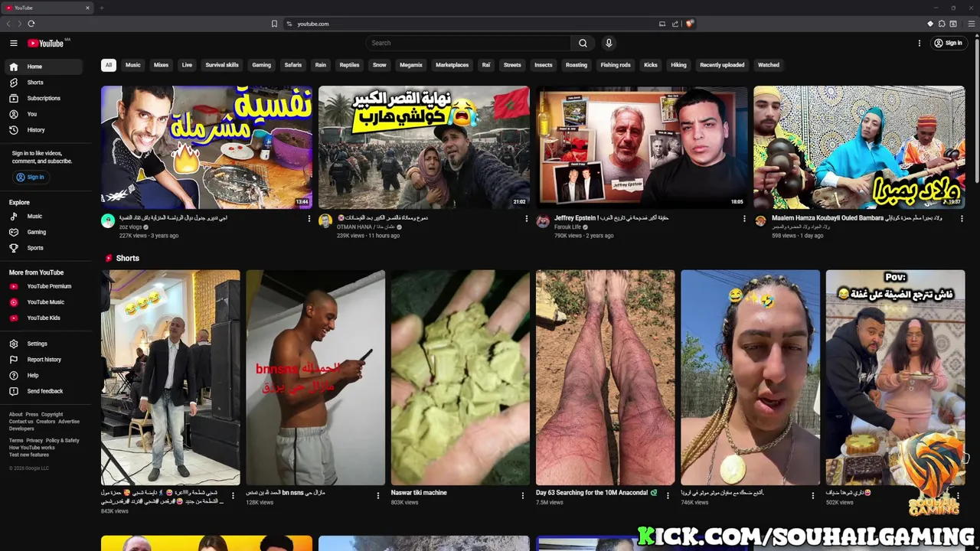Open Shorts from the sidebar
This screenshot has width=980, height=551.
[x=43, y=83]
